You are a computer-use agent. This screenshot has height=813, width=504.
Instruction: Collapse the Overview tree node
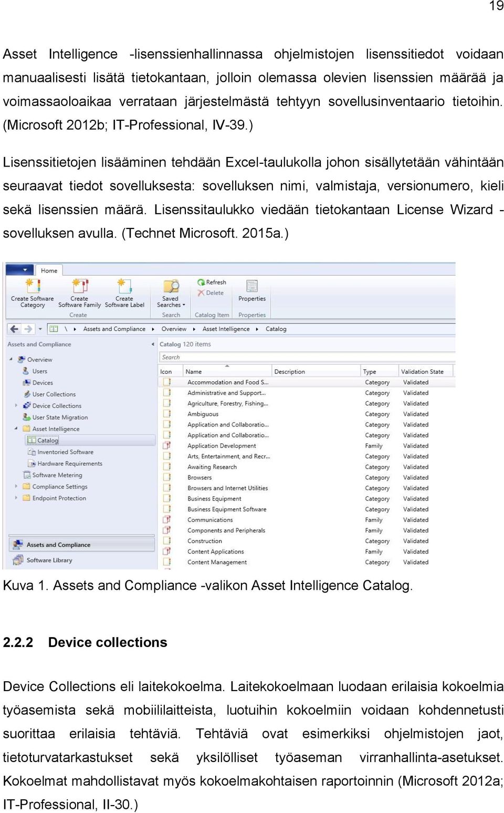pos(11,359)
